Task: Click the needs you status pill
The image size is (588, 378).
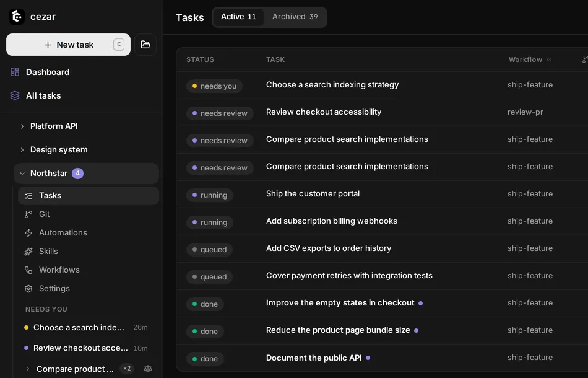Action: 214,86
